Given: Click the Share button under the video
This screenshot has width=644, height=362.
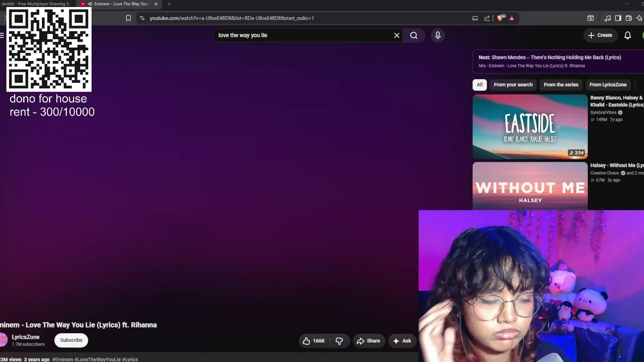Looking at the screenshot, I should pyautogui.click(x=368, y=341).
